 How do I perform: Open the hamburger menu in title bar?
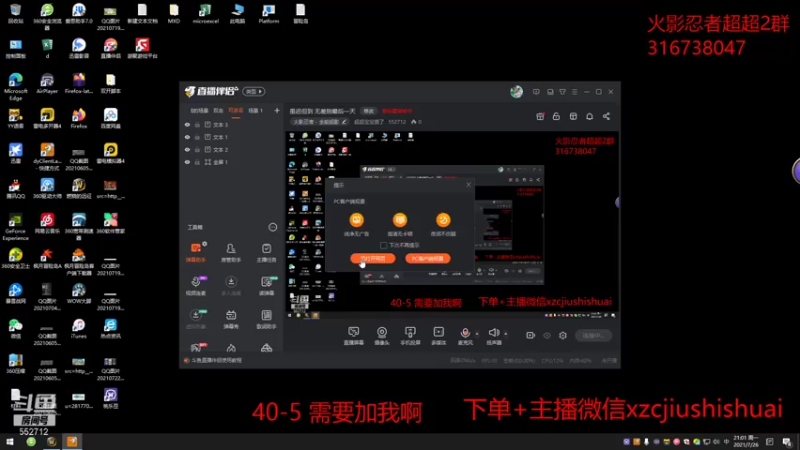point(574,92)
